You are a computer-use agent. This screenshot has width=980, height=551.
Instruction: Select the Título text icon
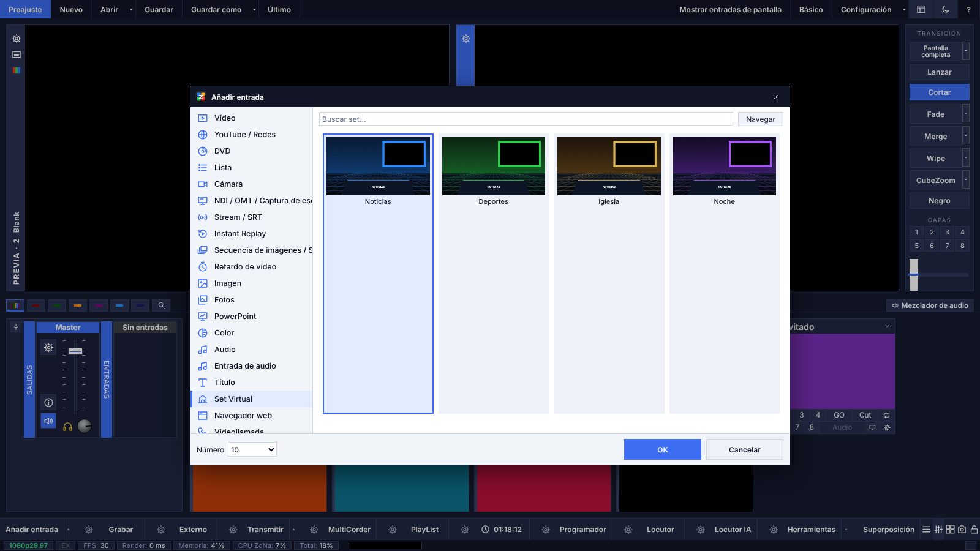203,383
